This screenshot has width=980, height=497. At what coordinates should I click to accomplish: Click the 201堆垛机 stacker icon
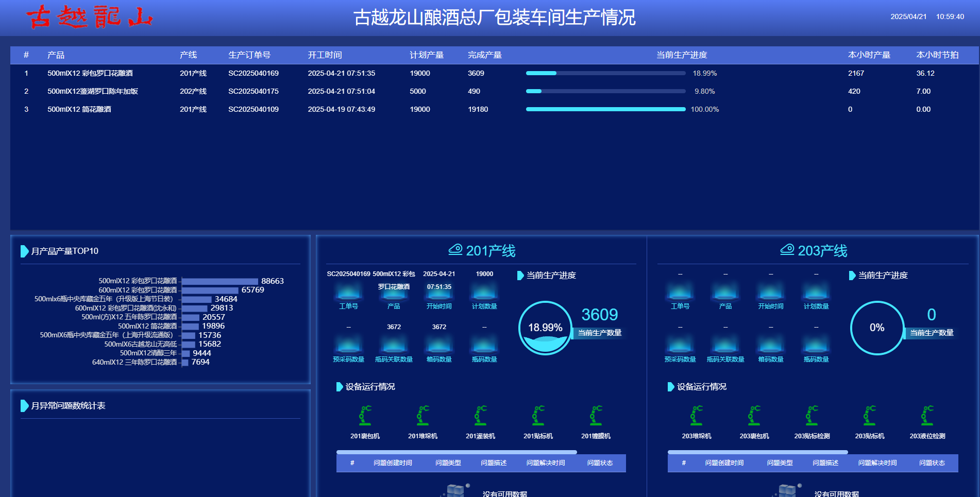point(423,416)
